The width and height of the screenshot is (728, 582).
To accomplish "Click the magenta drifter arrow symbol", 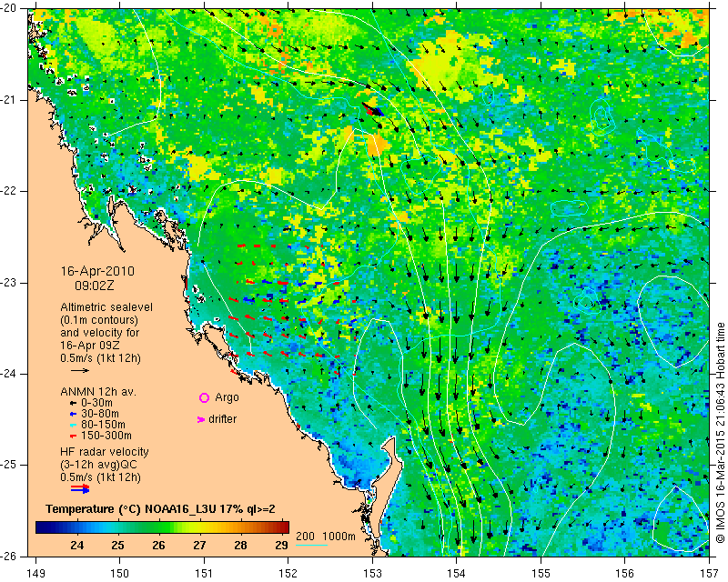I will point(201,419).
